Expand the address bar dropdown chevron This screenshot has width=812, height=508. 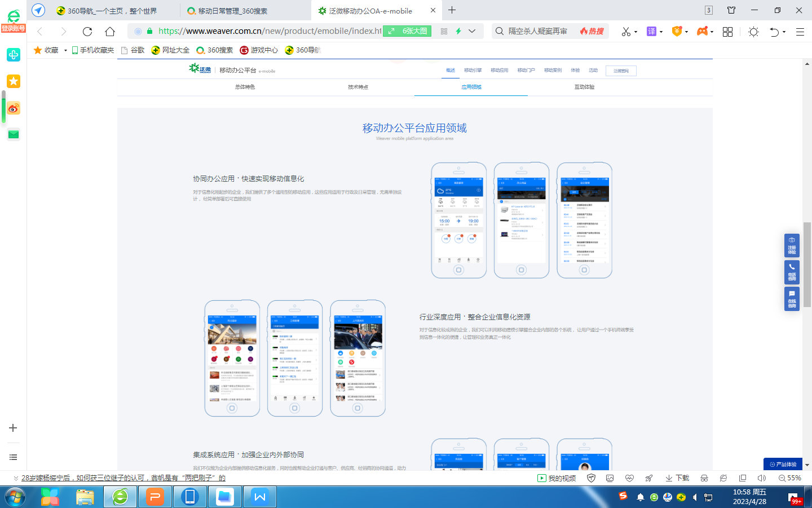pos(472,31)
